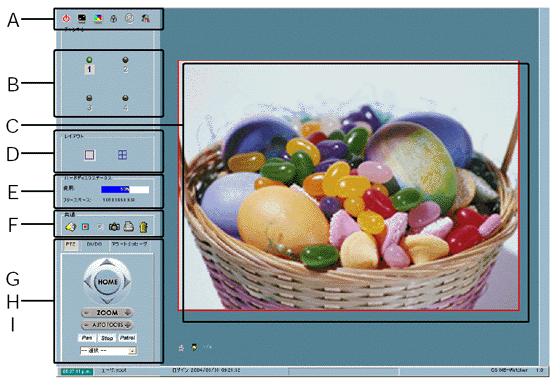The image size is (560, 383).
Task: Click the ZOOM plus control
Action: [x=128, y=313]
